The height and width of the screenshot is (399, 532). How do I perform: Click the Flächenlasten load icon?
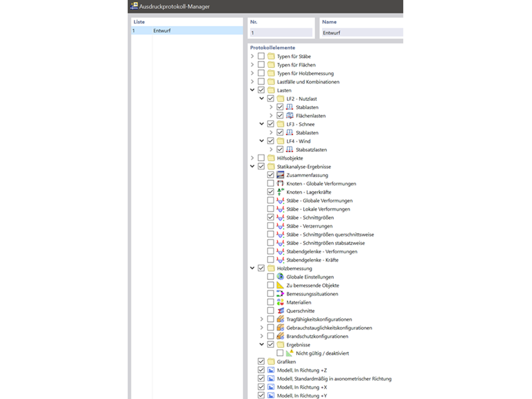[289, 115]
